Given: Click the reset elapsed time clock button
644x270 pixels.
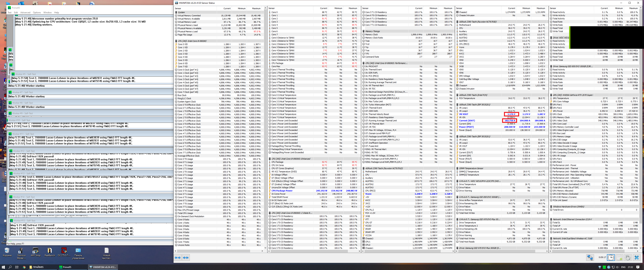Looking at the screenshot, I should point(611,257).
